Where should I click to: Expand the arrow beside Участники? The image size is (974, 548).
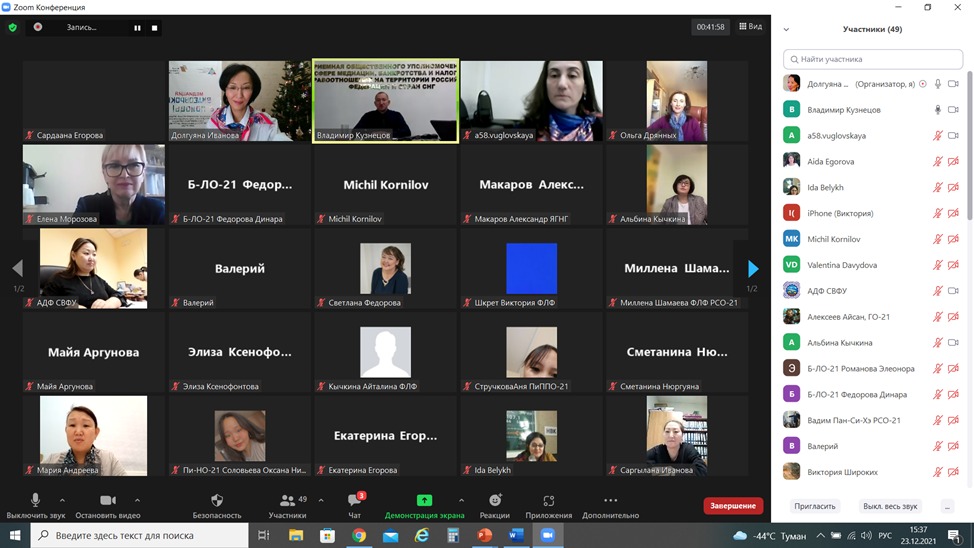321,500
